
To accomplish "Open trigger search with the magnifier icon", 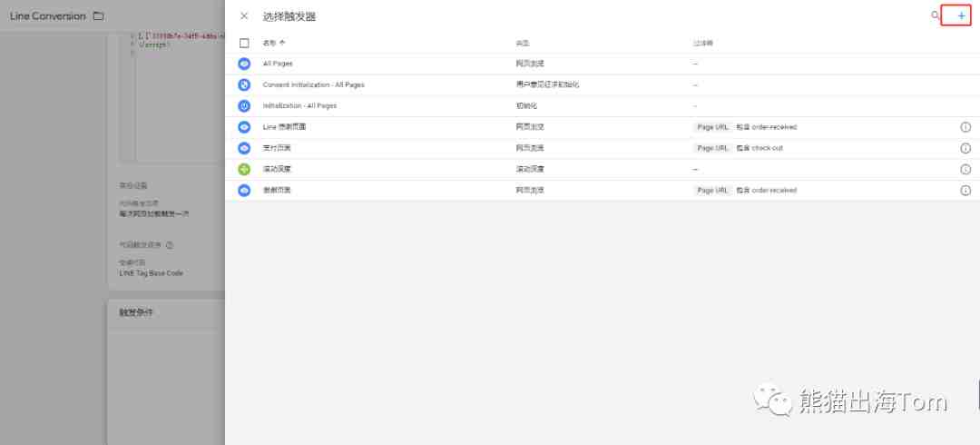I will (935, 15).
